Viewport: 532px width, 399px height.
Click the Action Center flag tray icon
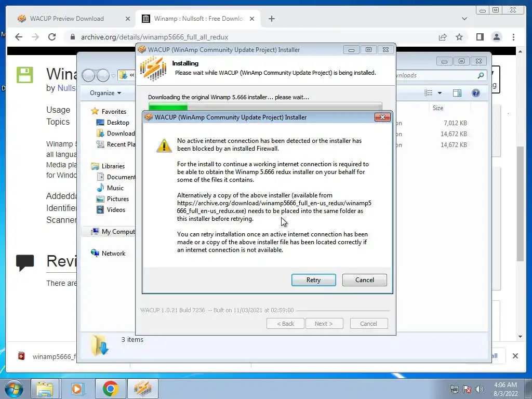467,389
